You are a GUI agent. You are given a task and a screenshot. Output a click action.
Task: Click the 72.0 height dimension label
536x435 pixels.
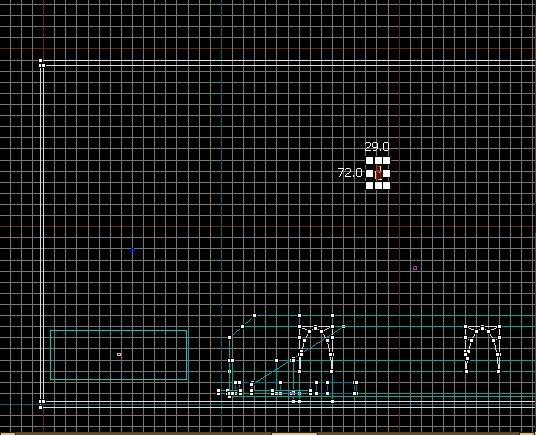tap(350, 173)
